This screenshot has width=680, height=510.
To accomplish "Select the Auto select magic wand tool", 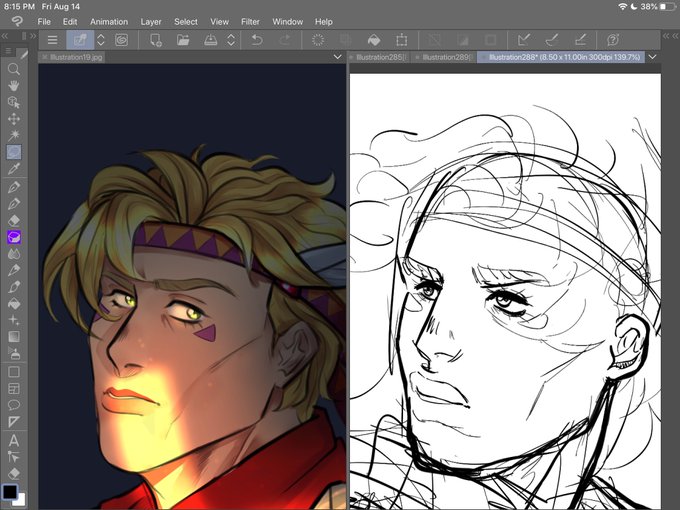I will [x=14, y=135].
